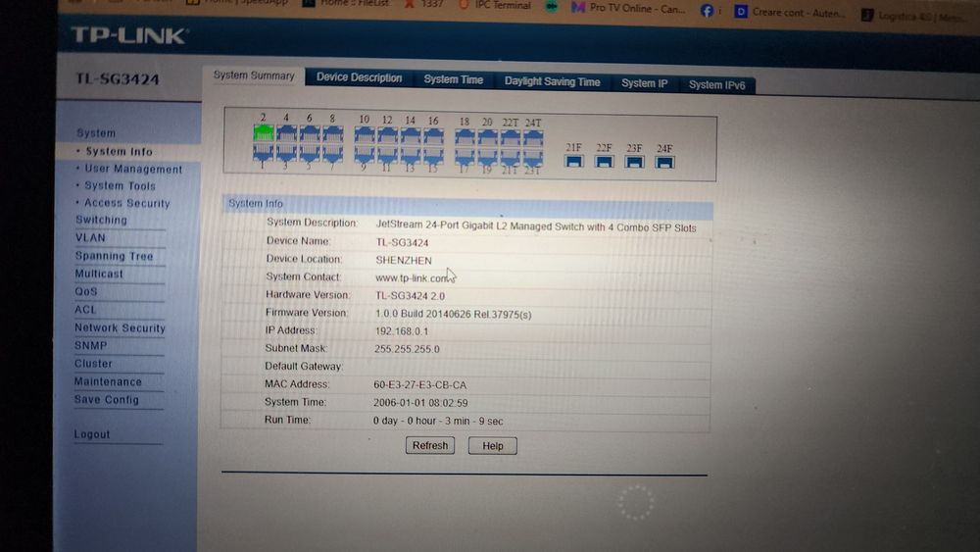Click port 14 icon in switch diagram
The height and width of the screenshot is (552, 980).
point(411,135)
